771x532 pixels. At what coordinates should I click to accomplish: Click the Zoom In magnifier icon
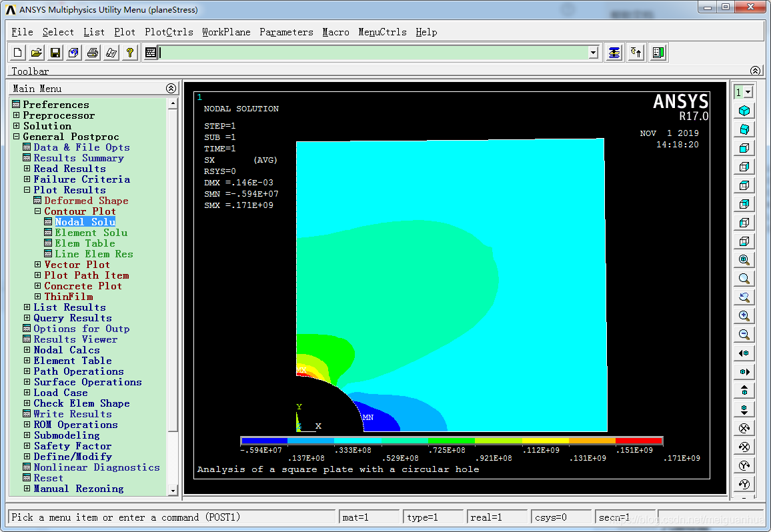click(x=744, y=316)
